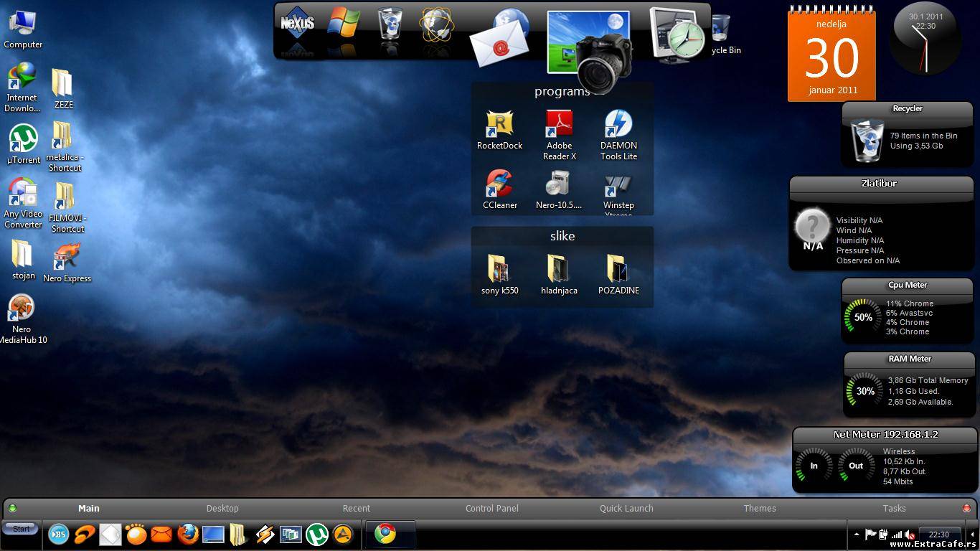Select the Quick Launch tab

pos(626,508)
